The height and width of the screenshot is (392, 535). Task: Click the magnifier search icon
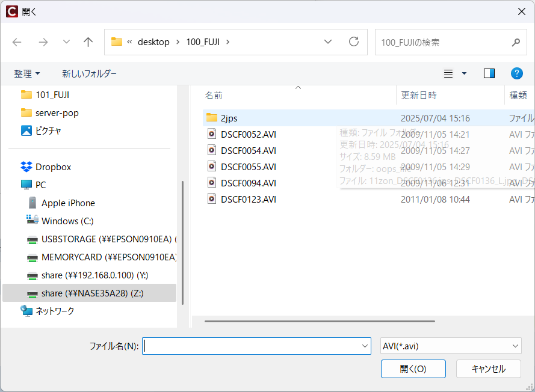tap(516, 42)
